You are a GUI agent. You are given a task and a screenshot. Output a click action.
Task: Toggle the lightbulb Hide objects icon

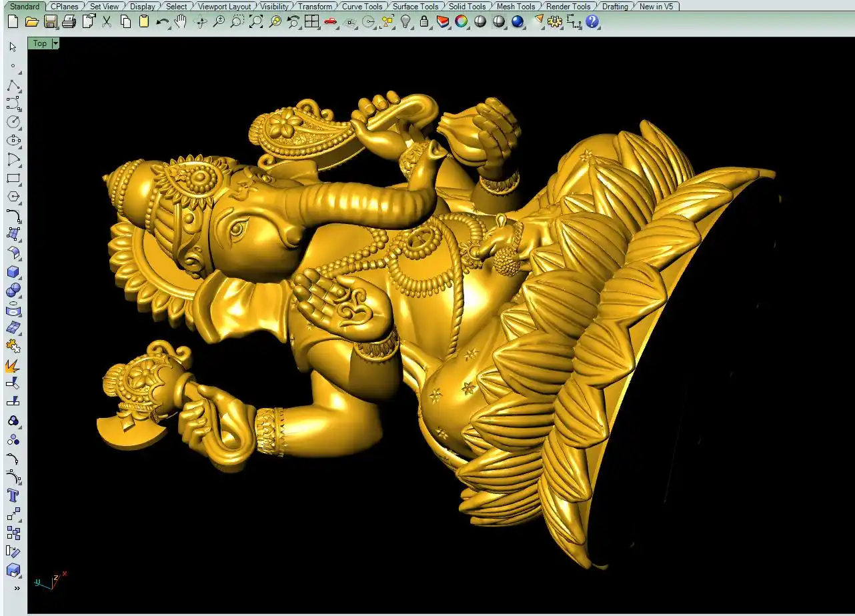(405, 21)
